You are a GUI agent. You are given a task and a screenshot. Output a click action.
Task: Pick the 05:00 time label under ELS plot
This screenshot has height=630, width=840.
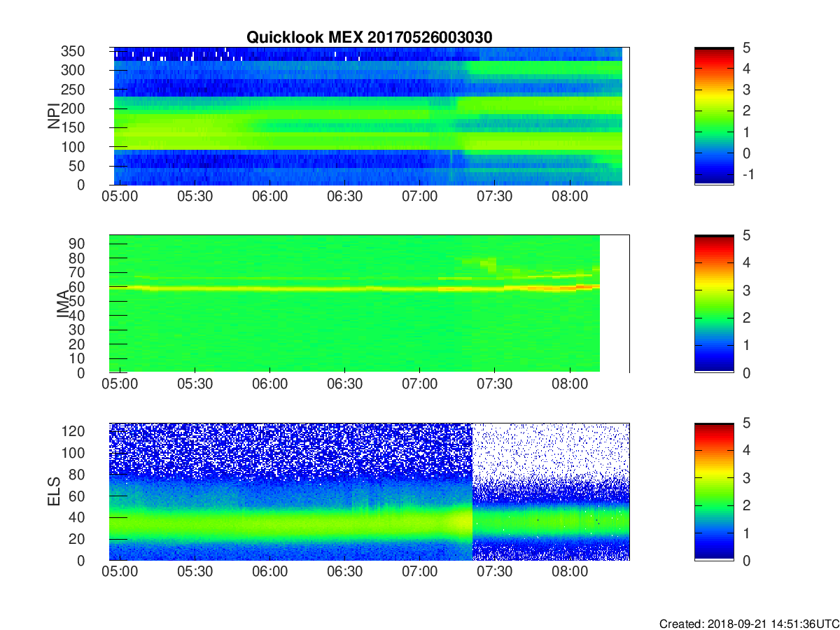pos(120,572)
